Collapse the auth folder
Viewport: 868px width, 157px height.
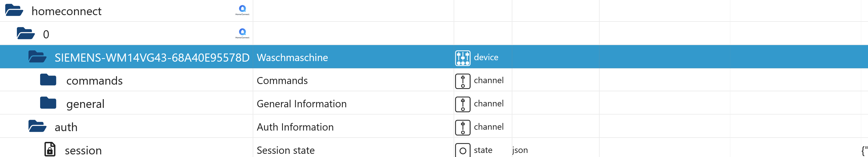coord(37,126)
